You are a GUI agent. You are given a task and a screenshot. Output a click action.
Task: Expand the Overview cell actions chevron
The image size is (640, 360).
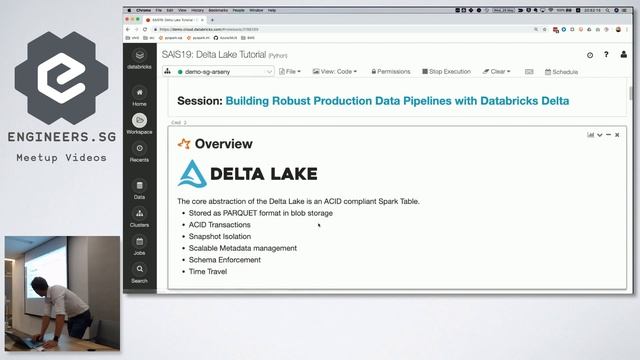click(x=600, y=135)
